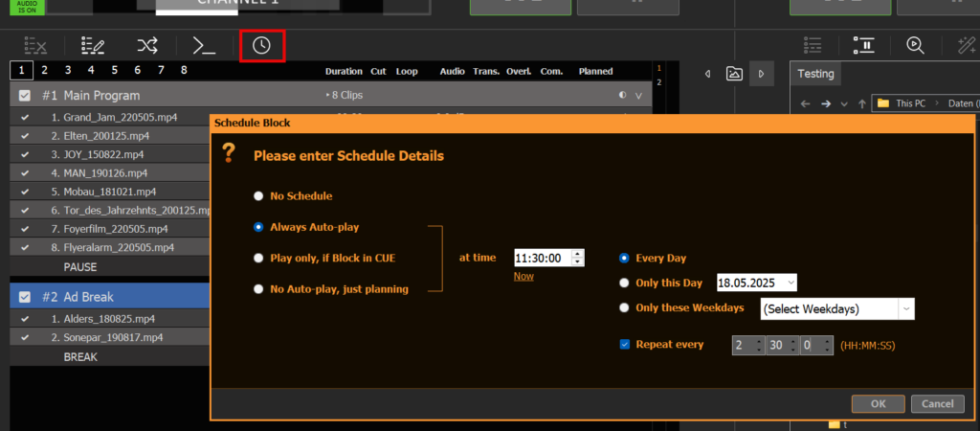The image size is (980, 431).
Task: Click the insert pause block icon
Action: pos(864,45)
